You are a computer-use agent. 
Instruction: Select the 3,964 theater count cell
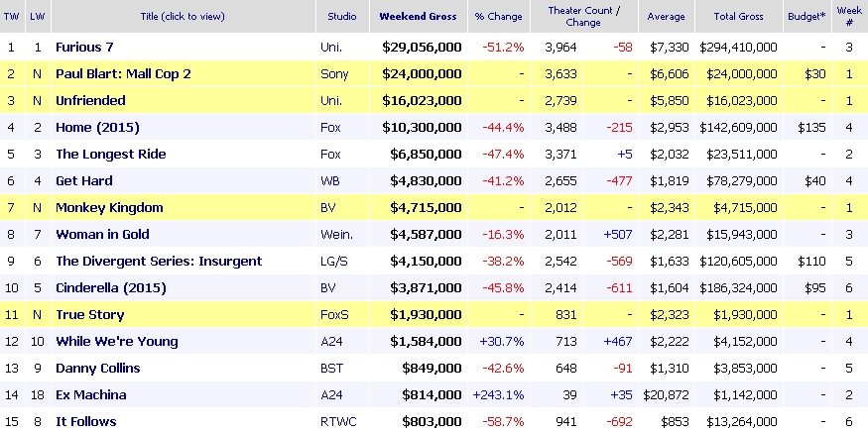[x=560, y=47]
